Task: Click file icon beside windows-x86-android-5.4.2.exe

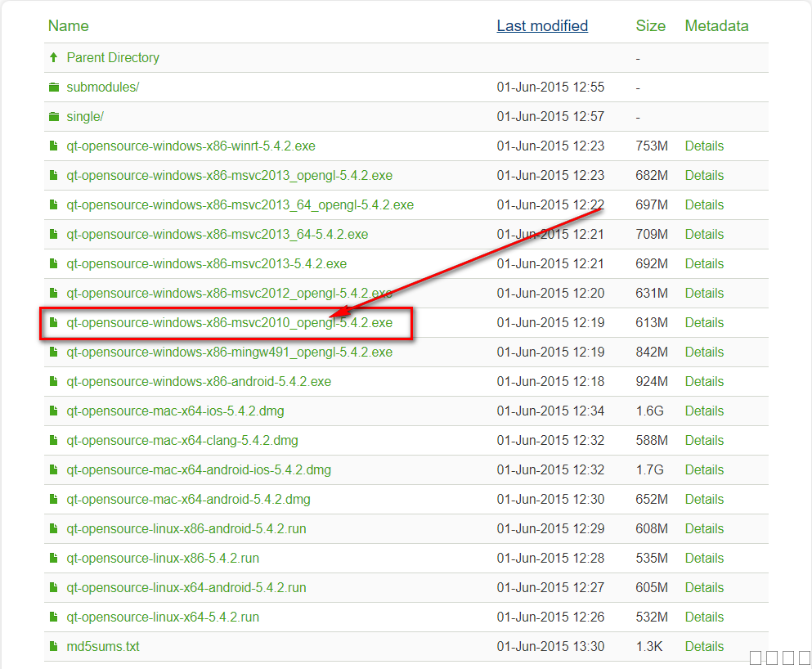Action: tap(54, 382)
